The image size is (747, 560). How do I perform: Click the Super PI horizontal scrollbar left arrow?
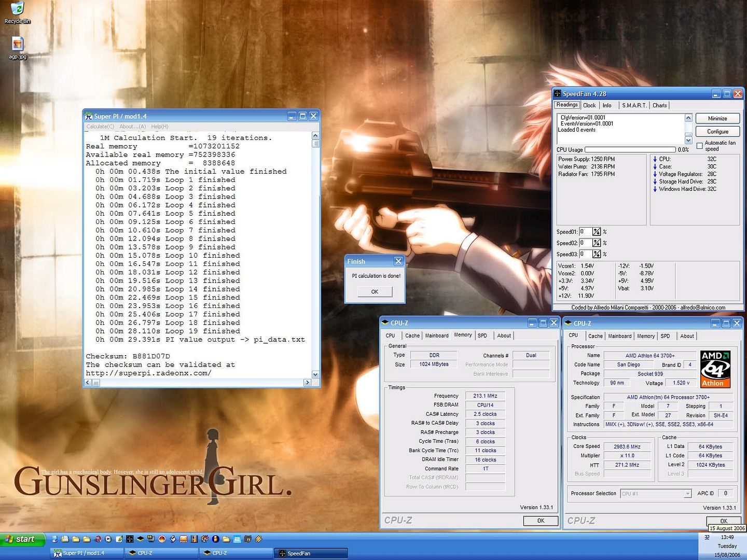click(x=88, y=383)
